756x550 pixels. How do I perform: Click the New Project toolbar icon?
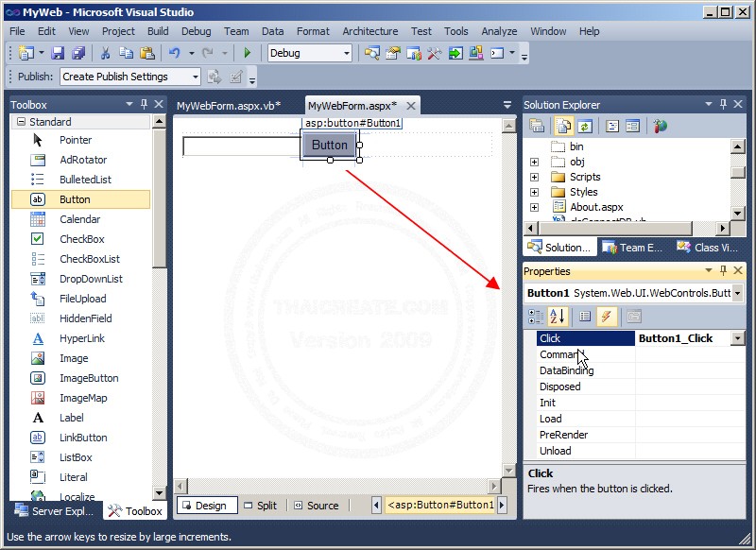(x=26, y=53)
